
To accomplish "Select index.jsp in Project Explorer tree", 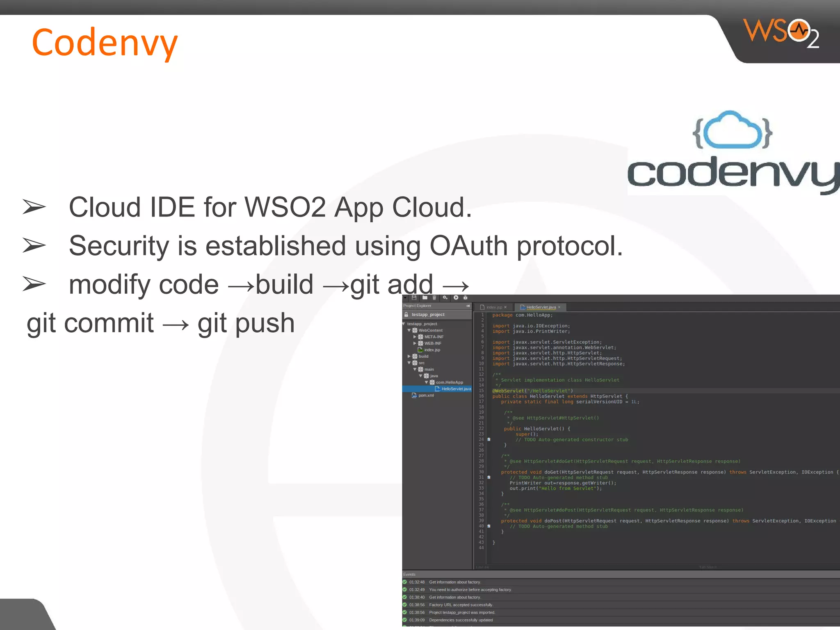I will [432, 350].
